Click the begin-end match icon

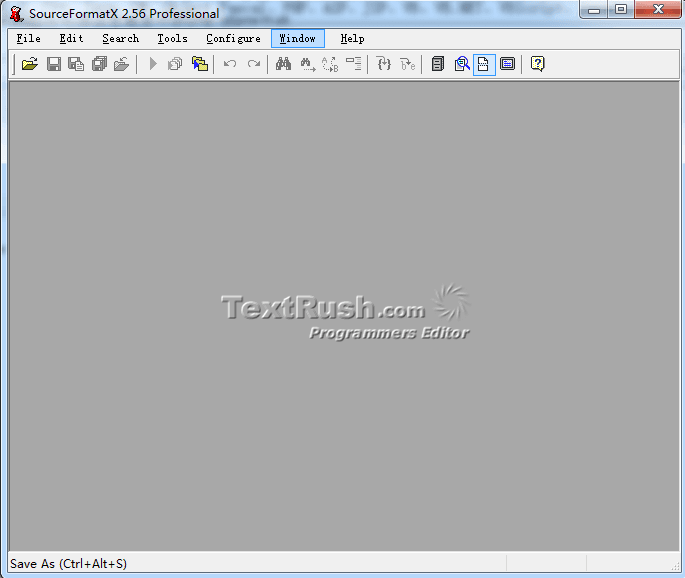pyautogui.click(x=408, y=64)
